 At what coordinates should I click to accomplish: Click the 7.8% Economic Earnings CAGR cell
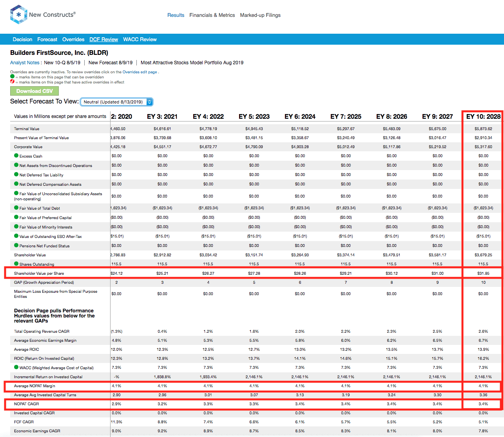(483, 431)
